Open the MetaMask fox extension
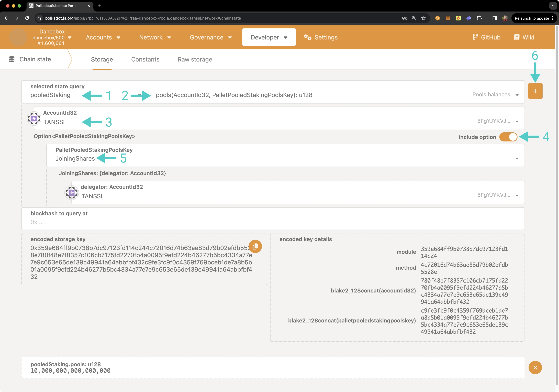 (x=448, y=18)
